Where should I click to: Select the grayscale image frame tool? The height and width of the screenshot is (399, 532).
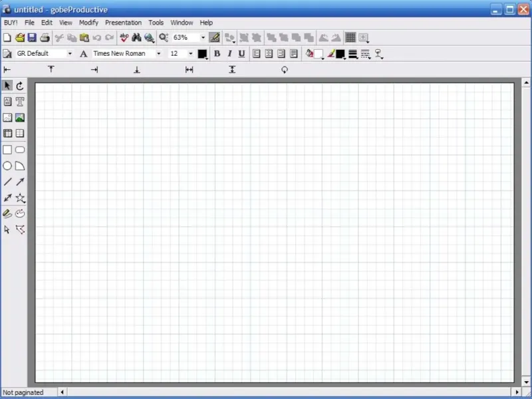coord(7,118)
